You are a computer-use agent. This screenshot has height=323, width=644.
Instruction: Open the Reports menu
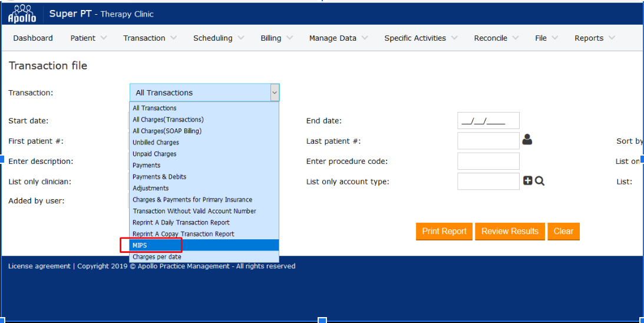(594, 38)
